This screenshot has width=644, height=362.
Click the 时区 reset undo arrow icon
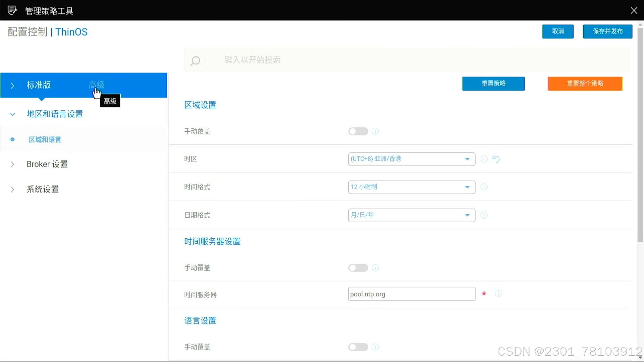point(496,159)
